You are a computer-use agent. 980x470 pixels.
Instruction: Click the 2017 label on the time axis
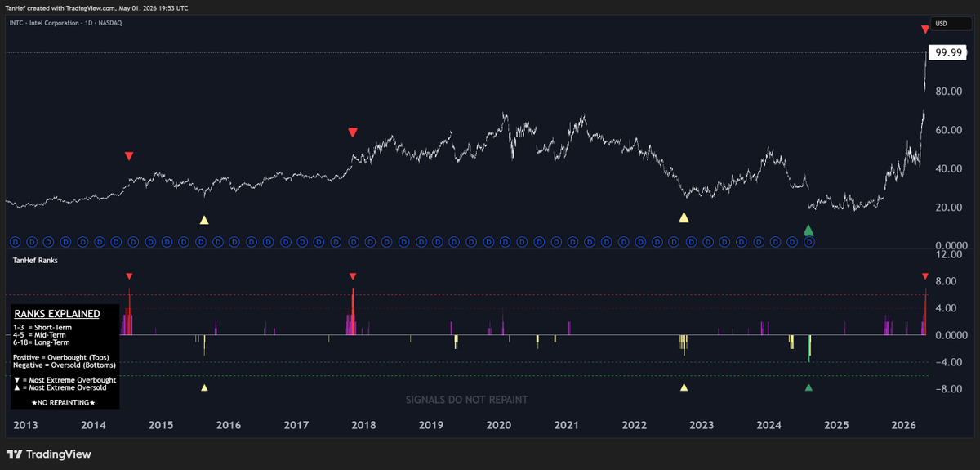(x=296, y=425)
